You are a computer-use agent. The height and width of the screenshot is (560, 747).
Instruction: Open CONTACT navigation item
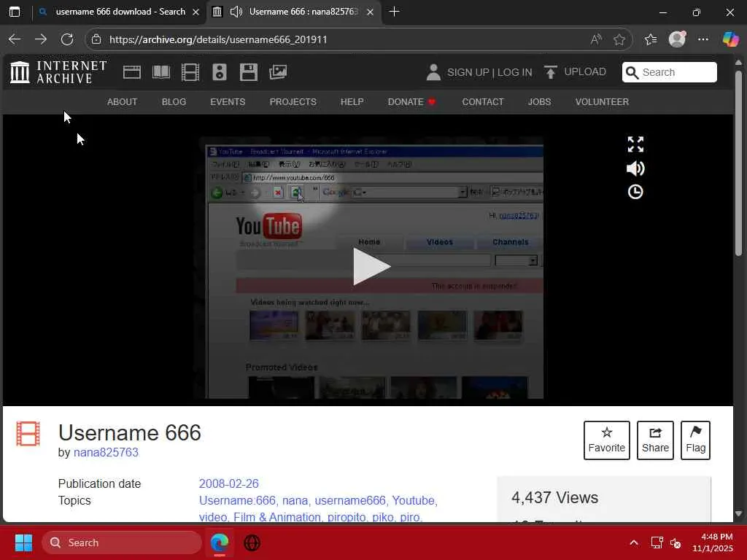point(483,102)
